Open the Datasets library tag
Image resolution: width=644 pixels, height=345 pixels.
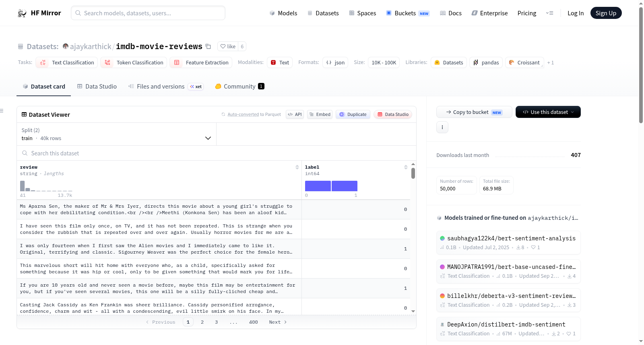click(448, 62)
